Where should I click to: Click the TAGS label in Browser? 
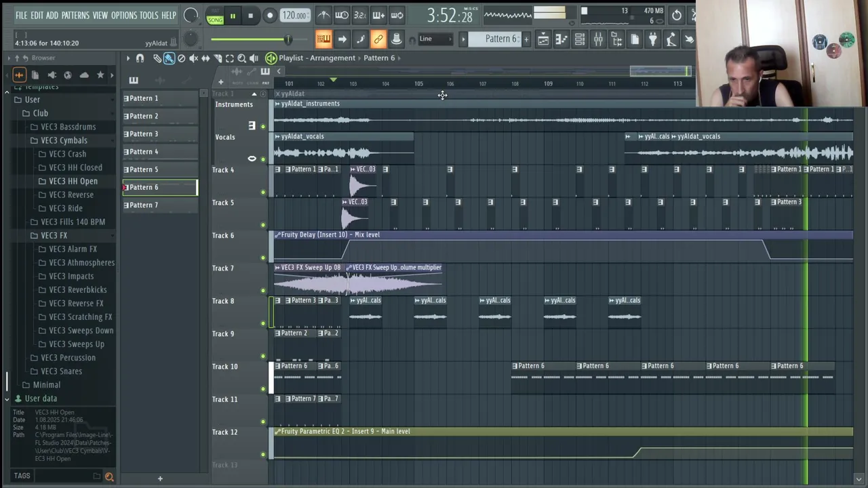click(22, 476)
